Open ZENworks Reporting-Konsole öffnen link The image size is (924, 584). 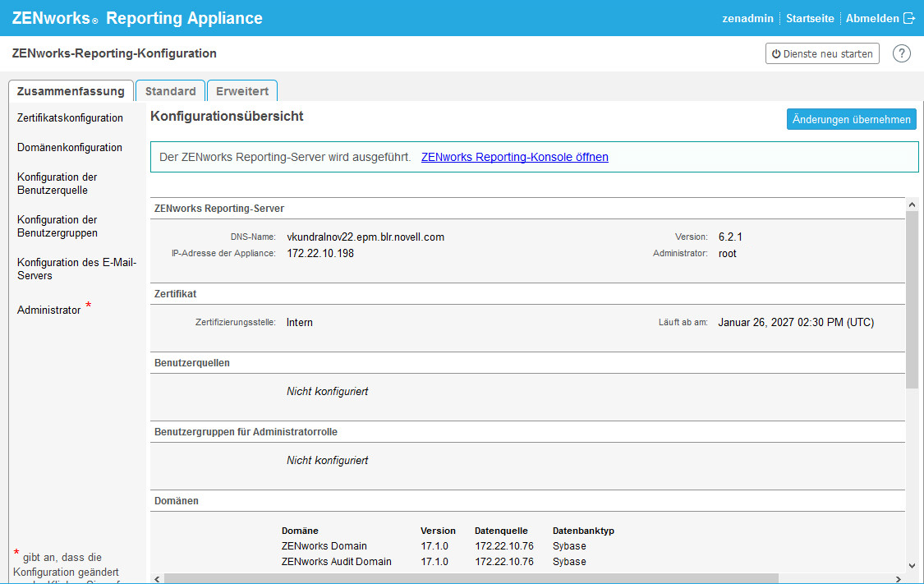514,157
